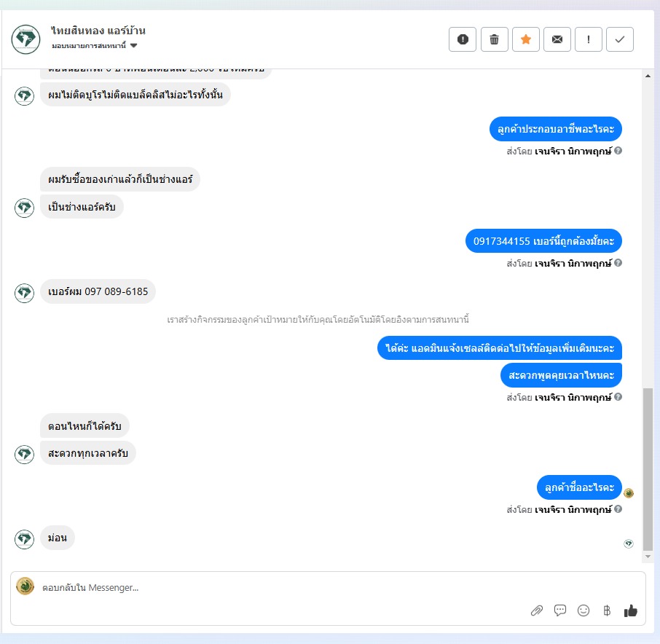Click the chat scrollbar down arrow
660x644 pixels.
[648, 557]
